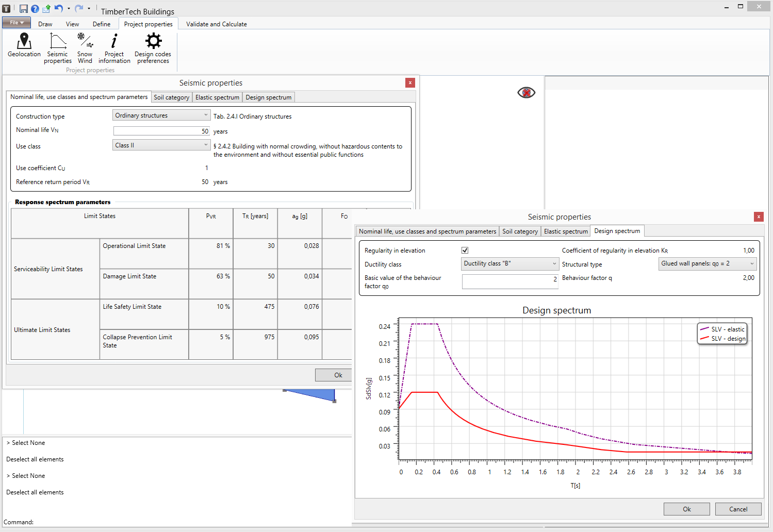The width and height of the screenshot is (773, 532).
Task: Switch to Validate and Calculate tab
Action: click(217, 24)
